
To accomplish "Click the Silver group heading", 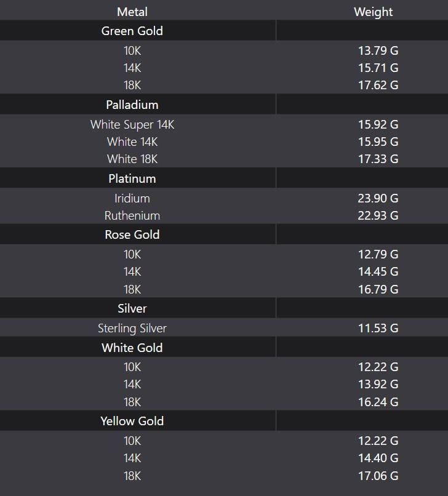I will coord(132,308).
